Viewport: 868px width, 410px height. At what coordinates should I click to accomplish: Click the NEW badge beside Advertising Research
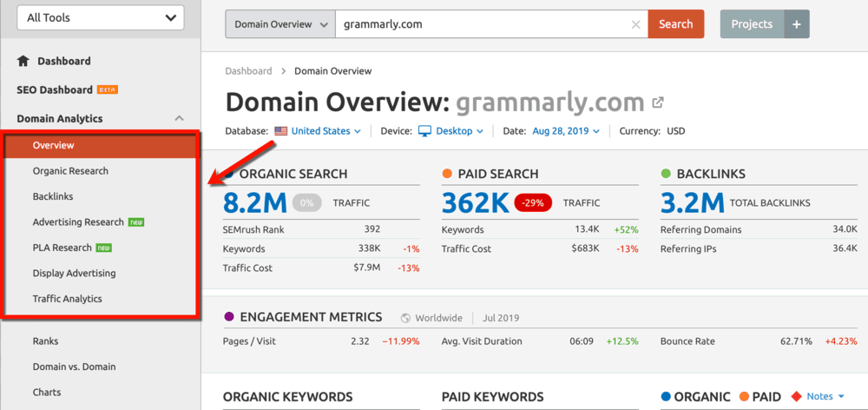(x=136, y=222)
